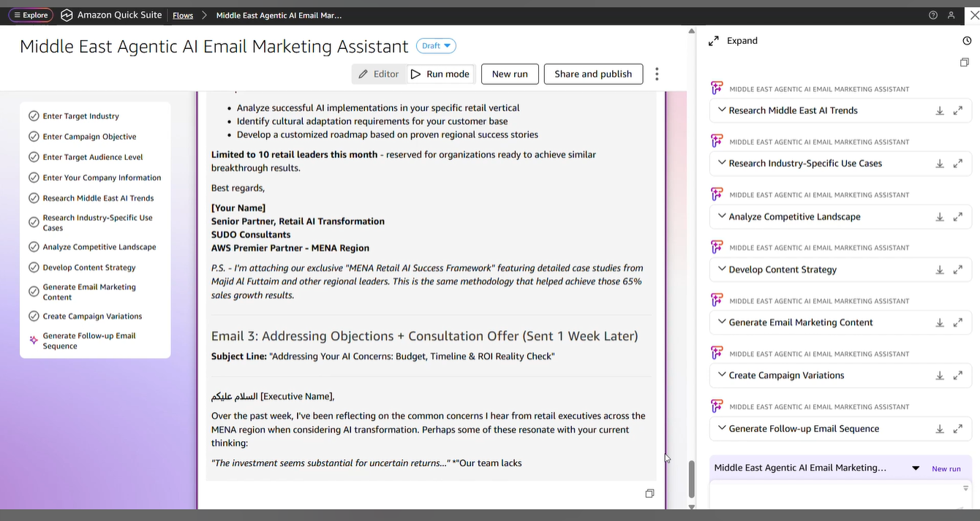The image size is (980, 521).
Task: Select Analyze Competitive Landscape step in left list
Action: click(x=99, y=246)
